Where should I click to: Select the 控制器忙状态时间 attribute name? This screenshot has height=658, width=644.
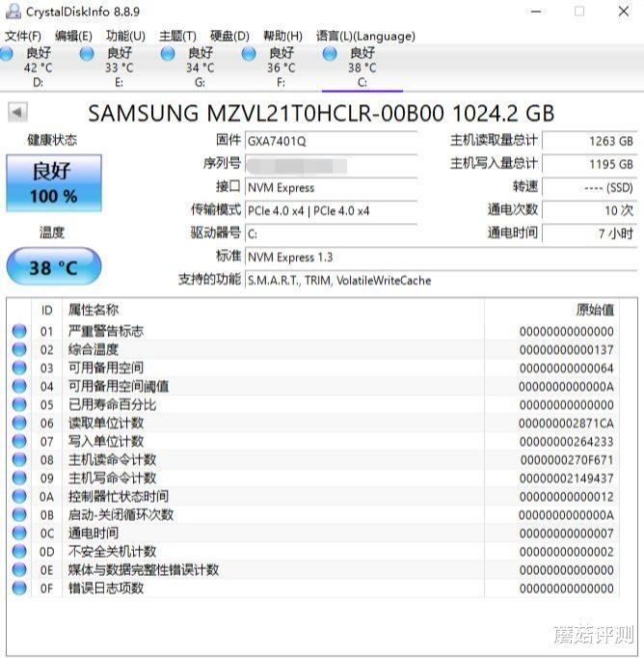pos(119,496)
